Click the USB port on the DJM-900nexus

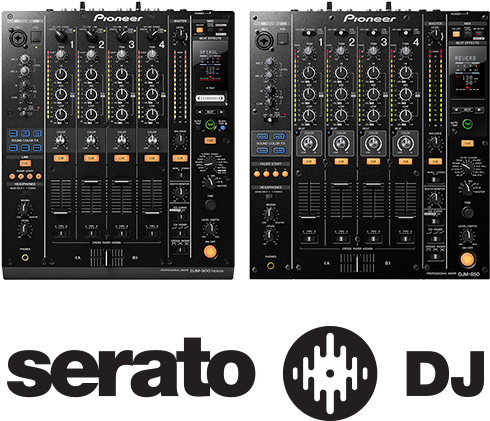click(x=36, y=36)
